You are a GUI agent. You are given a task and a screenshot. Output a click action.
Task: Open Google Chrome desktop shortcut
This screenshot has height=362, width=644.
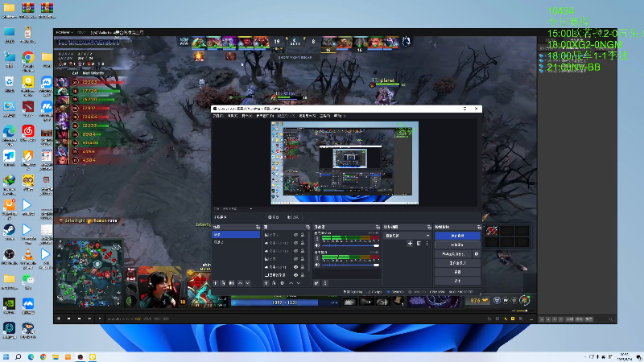coord(28,60)
